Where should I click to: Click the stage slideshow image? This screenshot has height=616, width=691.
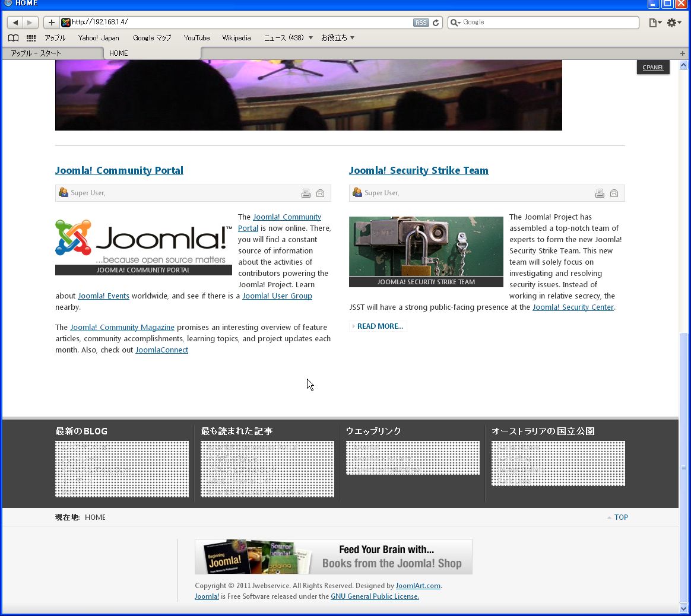pyautogui.click(x=309, y=95)
